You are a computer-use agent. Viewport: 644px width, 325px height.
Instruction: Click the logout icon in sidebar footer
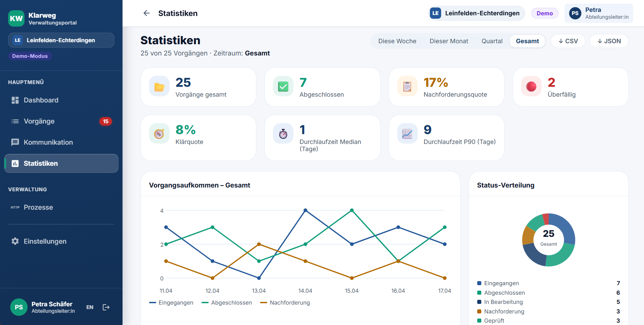(106, 307)
